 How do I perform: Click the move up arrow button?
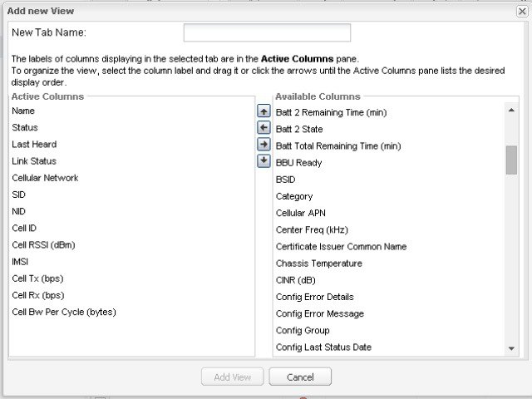click(264, 111)
